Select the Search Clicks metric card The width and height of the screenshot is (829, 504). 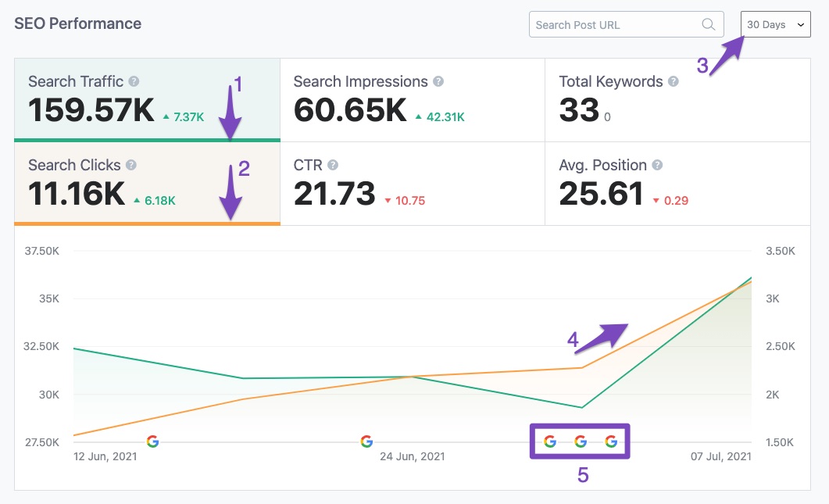point(147,184)
